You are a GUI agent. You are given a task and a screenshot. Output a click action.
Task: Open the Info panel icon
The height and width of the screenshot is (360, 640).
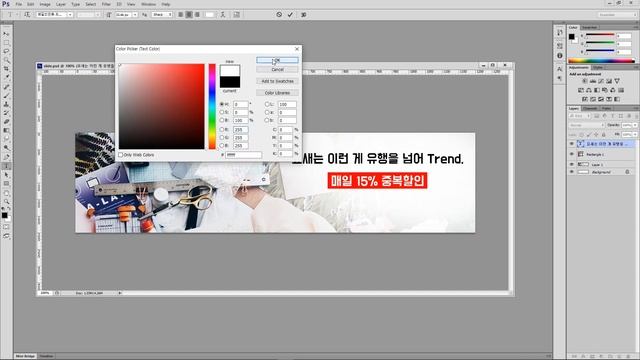[560, 56]
